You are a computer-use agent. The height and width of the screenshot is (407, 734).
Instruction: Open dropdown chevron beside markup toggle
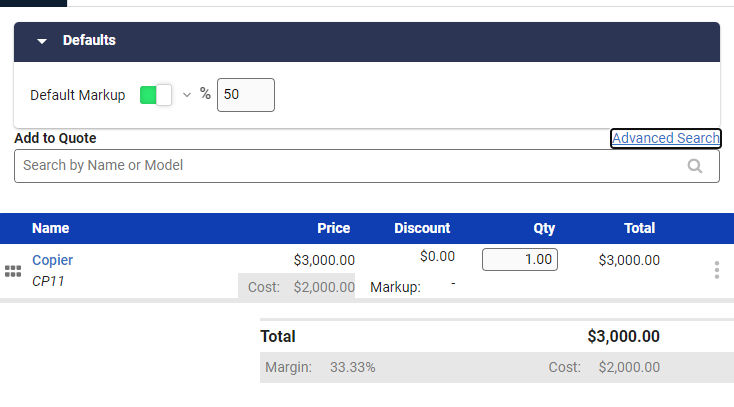point(186,95)
